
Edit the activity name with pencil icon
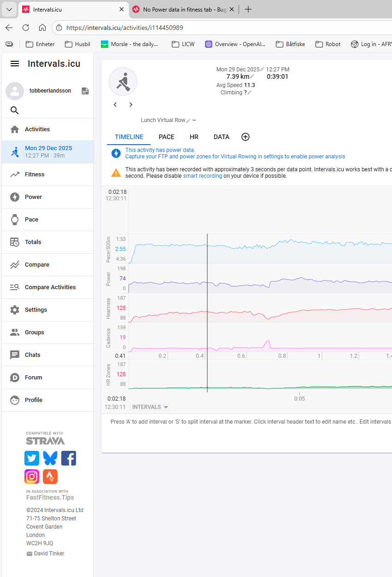point(188,121)
